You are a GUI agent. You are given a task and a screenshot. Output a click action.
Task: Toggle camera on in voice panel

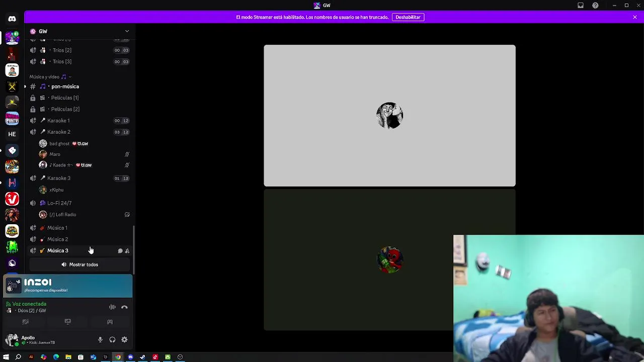click(25, 322)
